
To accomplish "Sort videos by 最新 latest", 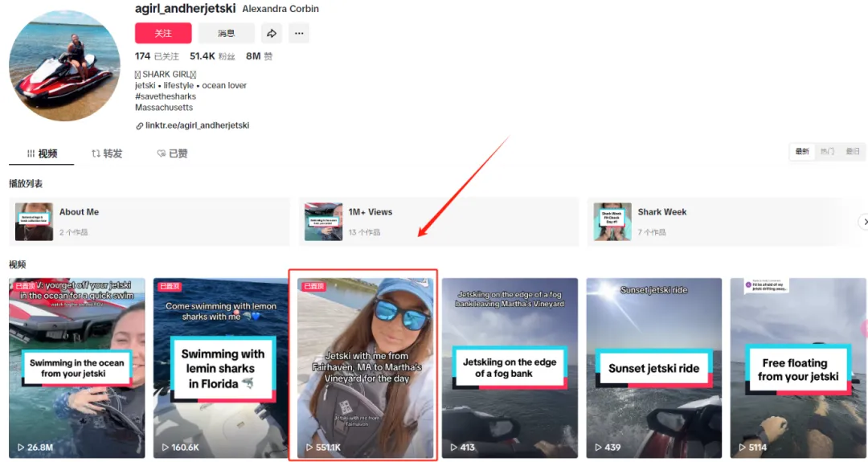I will click(x=802, y=152).
